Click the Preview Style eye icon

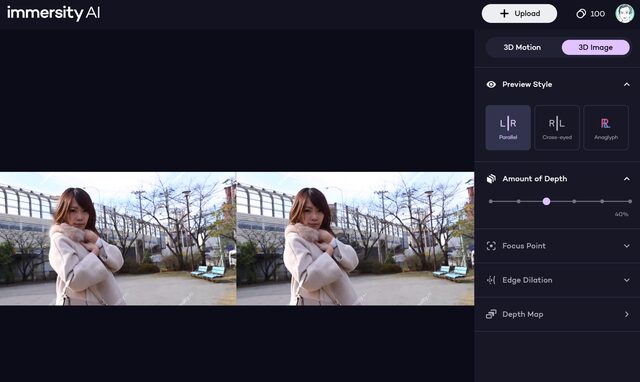coord(491,84)
